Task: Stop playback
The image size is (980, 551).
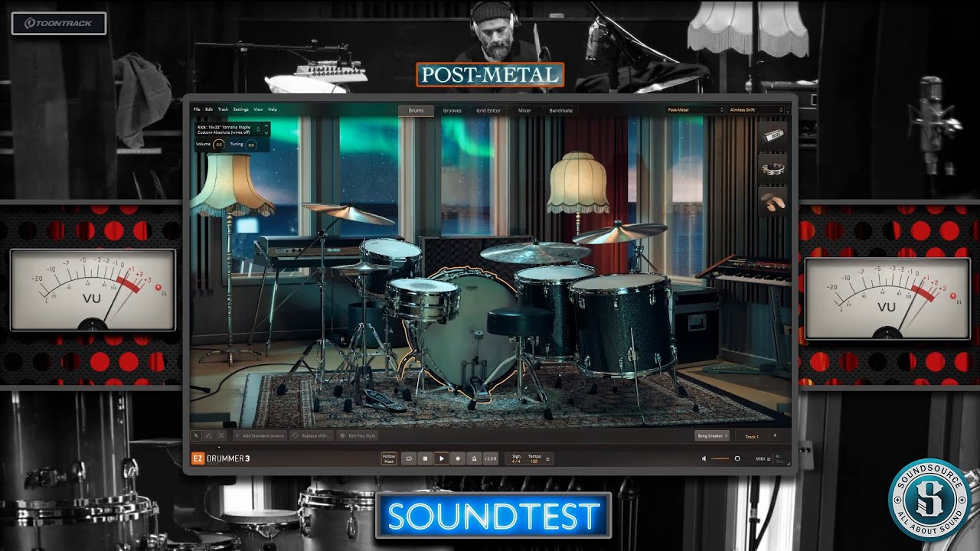Action: point(426,458)
